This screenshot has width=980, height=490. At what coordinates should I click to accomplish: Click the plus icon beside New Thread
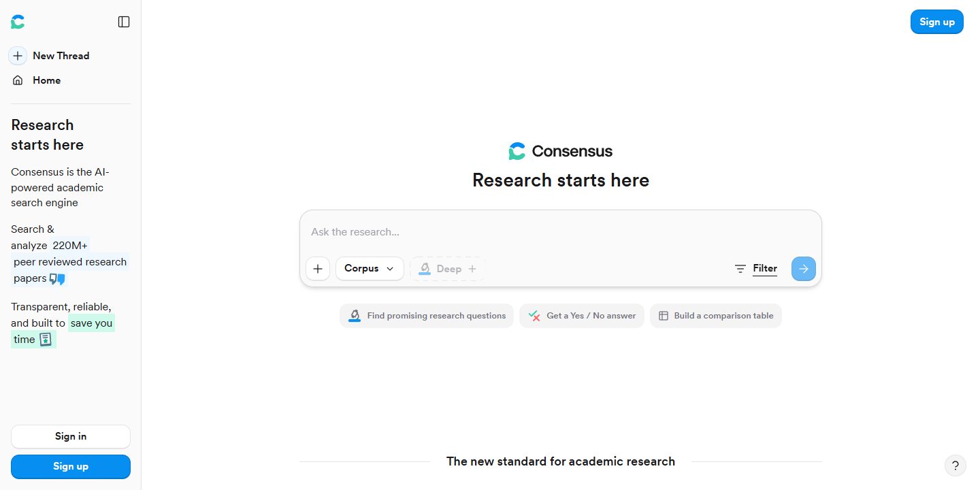[18, 56]
